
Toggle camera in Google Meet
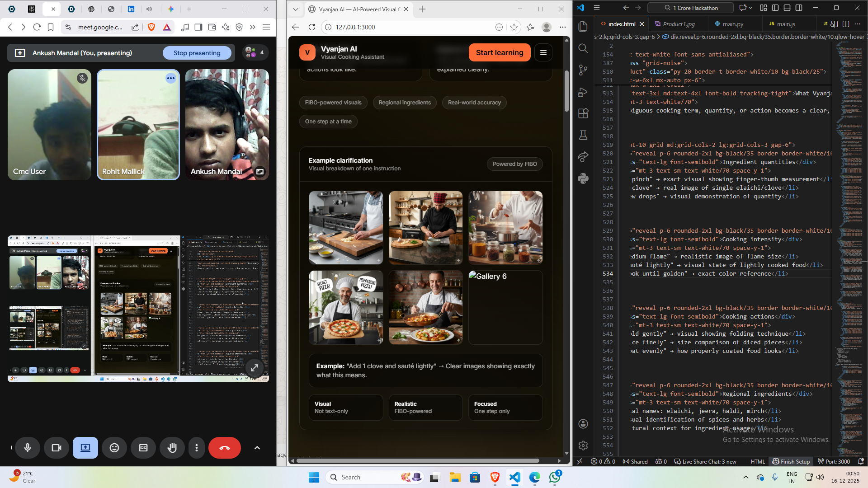(57, 448)
